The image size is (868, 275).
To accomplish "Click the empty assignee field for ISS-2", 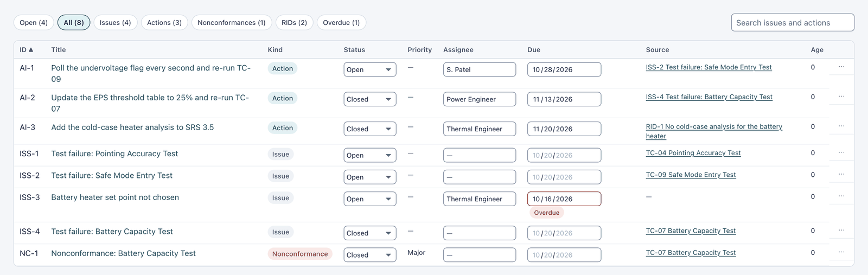I will coord(480,177).
